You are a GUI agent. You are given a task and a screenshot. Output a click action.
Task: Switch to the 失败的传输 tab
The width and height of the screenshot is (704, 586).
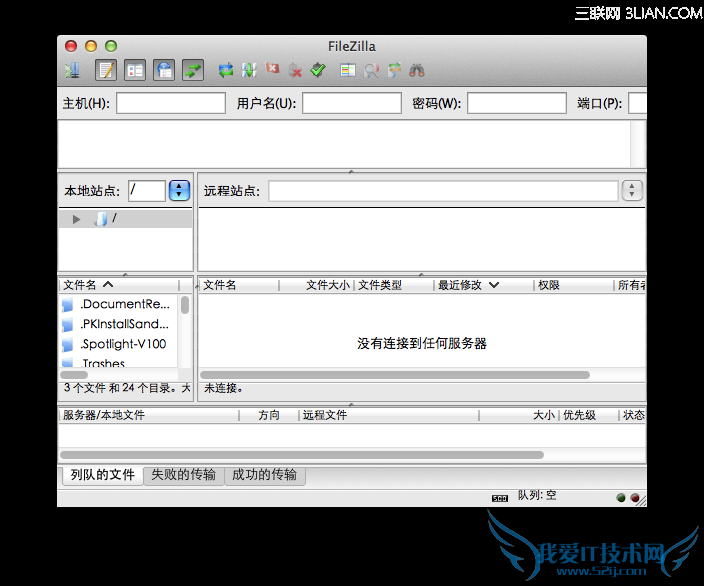[x=184, y=475]
